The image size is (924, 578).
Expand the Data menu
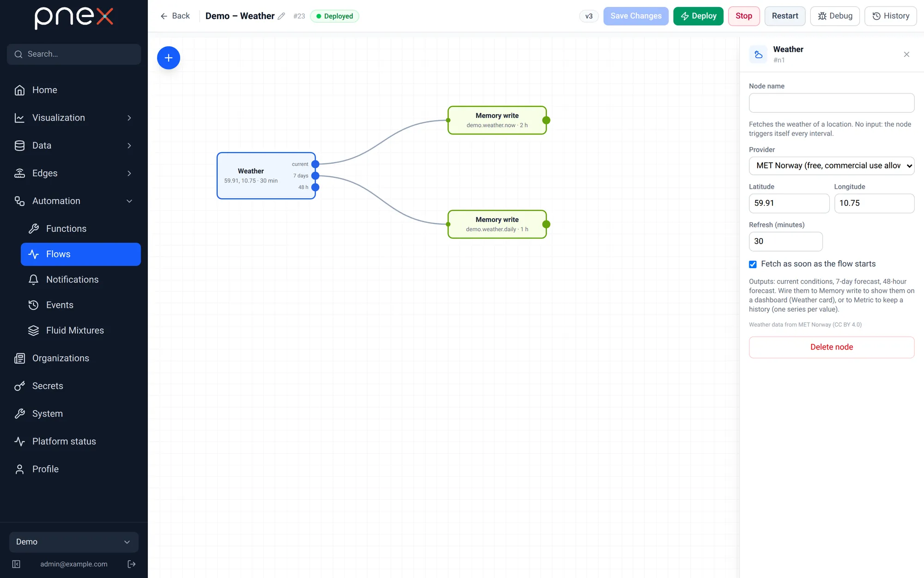click(x=74, y=146)
